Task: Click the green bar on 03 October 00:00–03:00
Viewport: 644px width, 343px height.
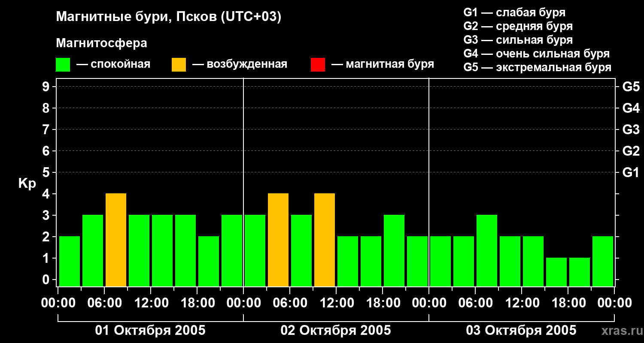Action: tap(440, 261)
